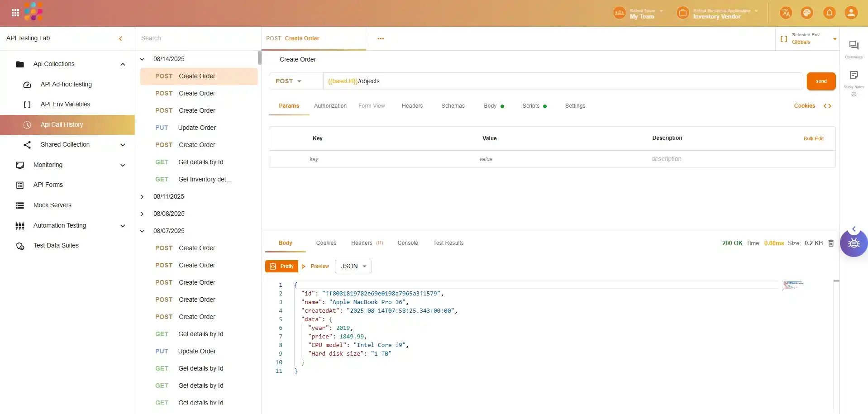Open the JSON format dropdown
Viewport: 868px width, 414px height.
click(x=353, y=266)
